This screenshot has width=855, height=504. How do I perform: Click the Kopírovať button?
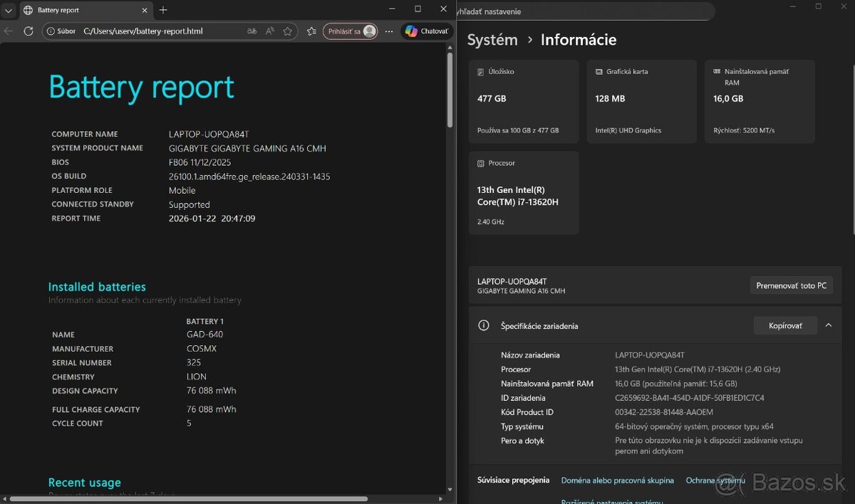pos(784,325)
